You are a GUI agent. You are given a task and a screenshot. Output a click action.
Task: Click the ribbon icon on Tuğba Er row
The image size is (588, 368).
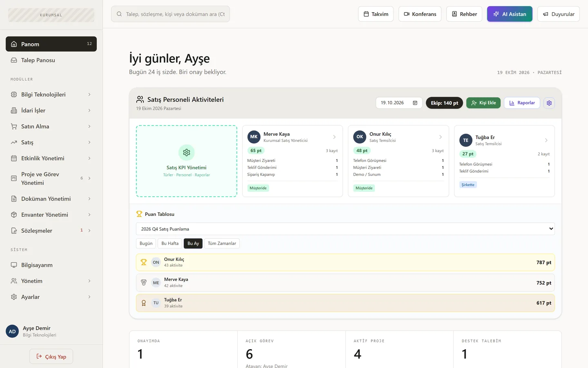pos(144,303)
